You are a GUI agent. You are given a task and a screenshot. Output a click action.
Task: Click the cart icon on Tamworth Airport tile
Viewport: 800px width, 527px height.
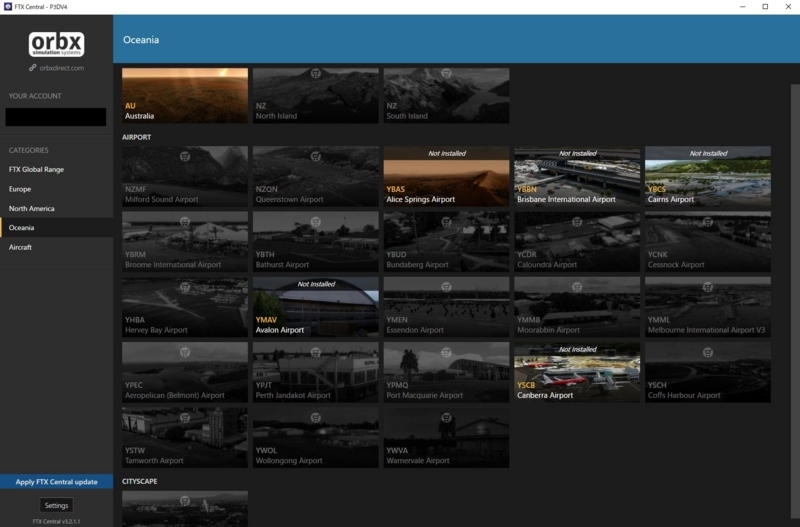pyautogui.click(x=185, y=417)
